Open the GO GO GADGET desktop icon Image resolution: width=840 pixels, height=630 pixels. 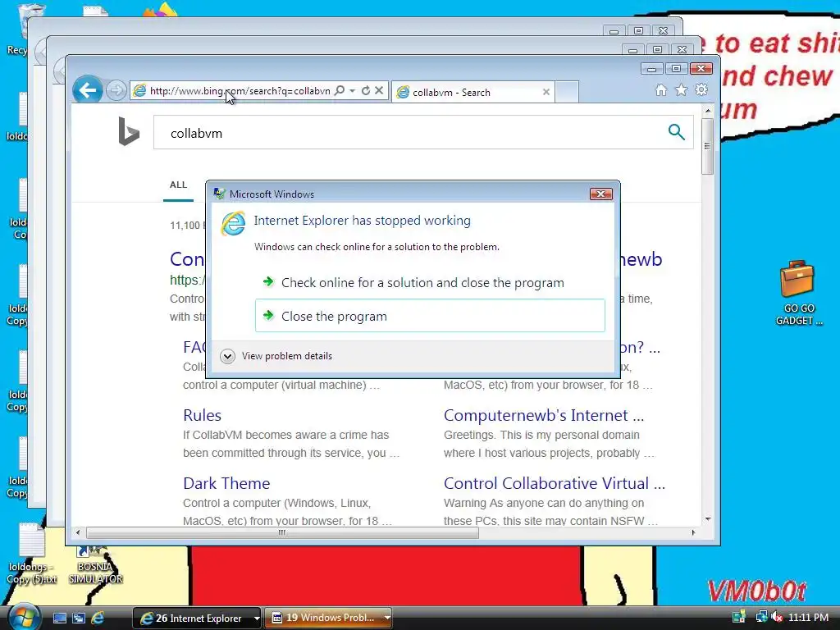(x=798, y=293)
